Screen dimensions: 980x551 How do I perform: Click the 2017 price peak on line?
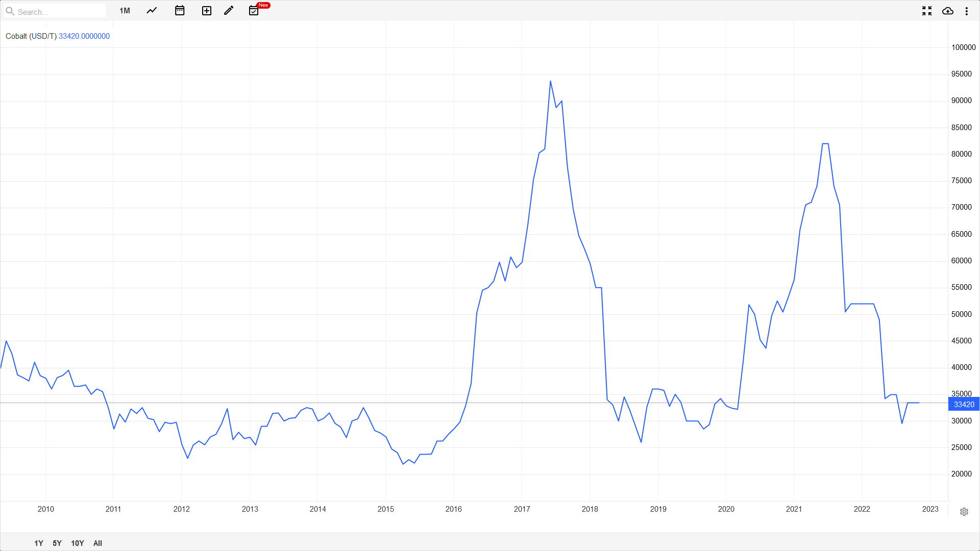[550, 81]
